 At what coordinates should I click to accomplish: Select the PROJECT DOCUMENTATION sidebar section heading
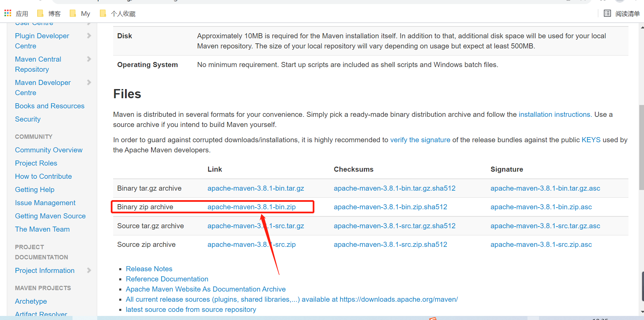click(41, 252)
